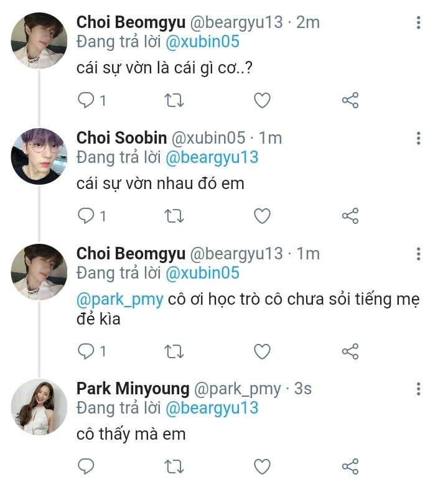This screenshot has width=448, height=482.
Task: Open @xubin05 link in Beomgyu's first reply
Action: (x=202, y=42)
